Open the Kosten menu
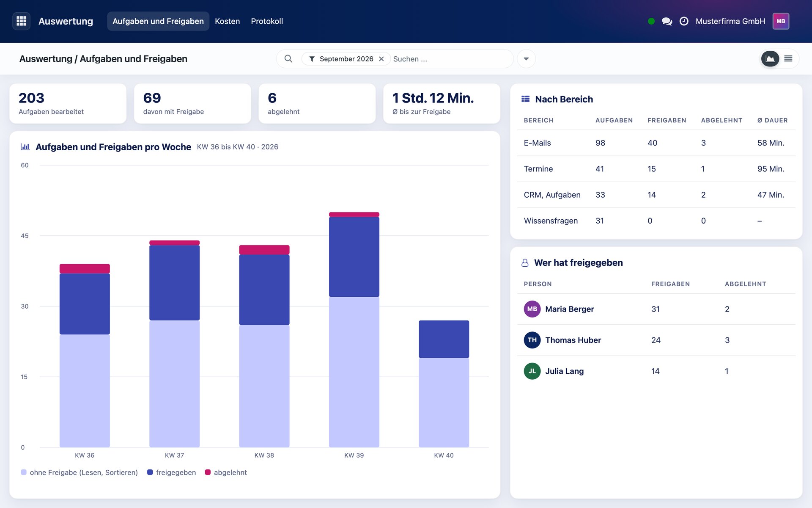Screen dimensions: 812x508 (x=227, y=21)
